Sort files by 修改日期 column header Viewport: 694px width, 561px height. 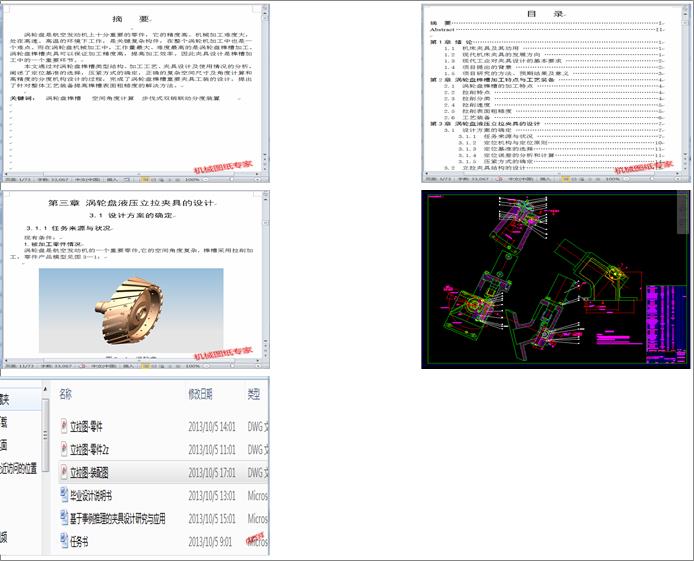[x=200, y=394]
